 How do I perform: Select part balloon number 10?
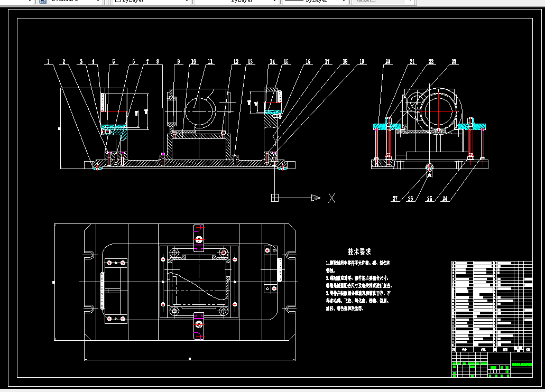coord(193,61)
